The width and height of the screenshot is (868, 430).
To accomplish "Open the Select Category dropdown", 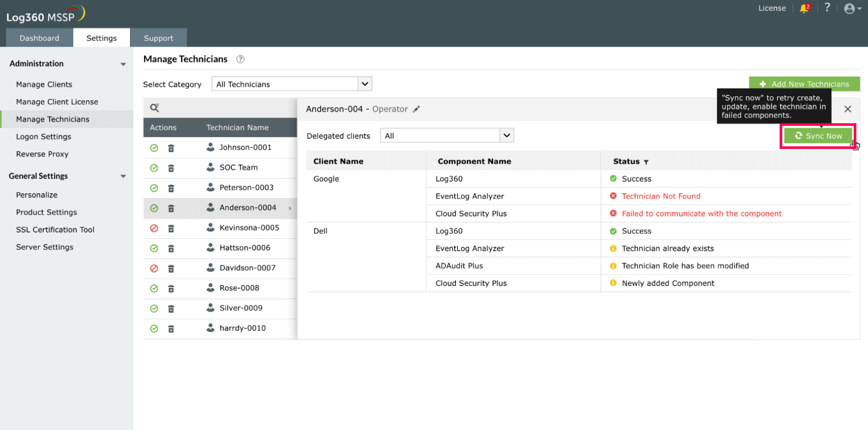I will click(292, 84).
